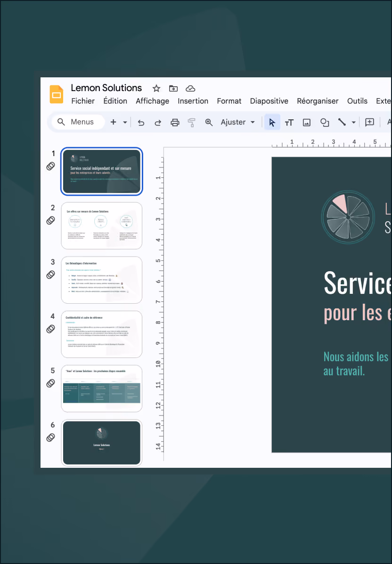392x564 pixels.
Task: Select slide 1 thumbnail
Action: [102, 172]
